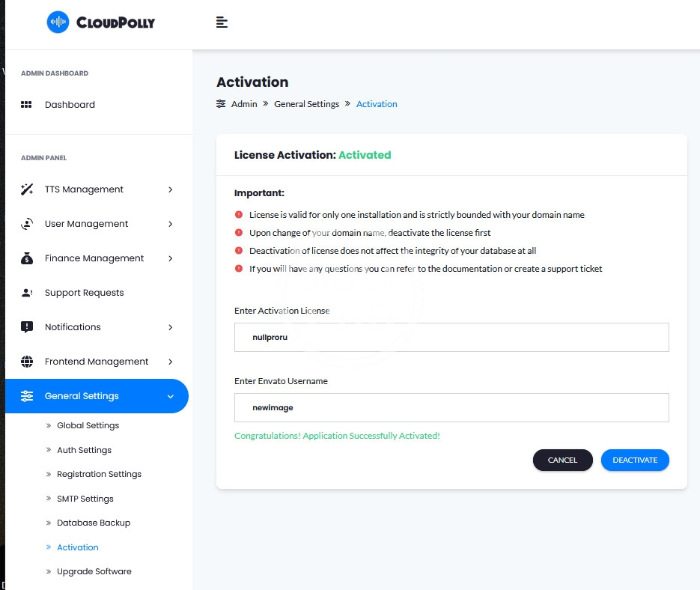Viewport: 700px width, 590px height.
Task: Click the User Management icon
Action: pos(27,224)
